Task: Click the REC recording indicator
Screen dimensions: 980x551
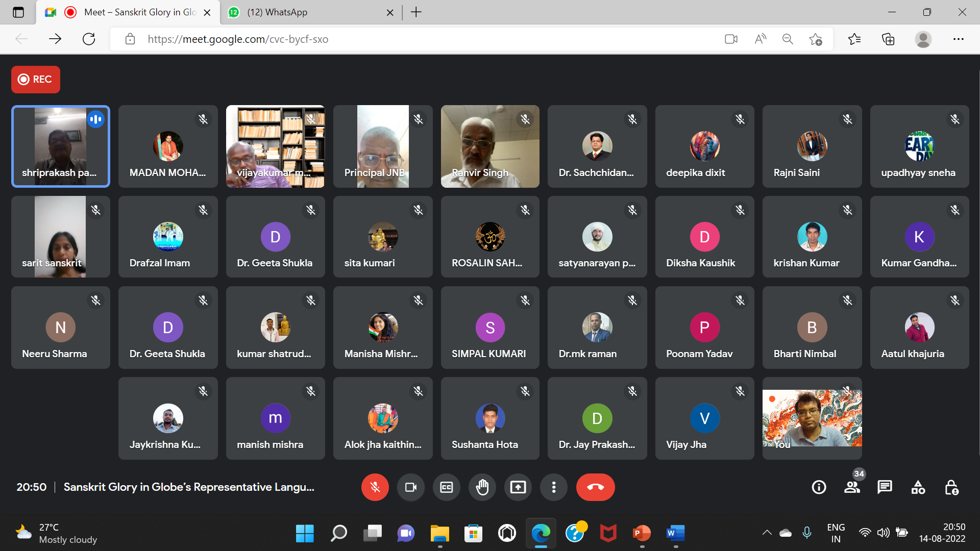Action: [x=36, y=79]
